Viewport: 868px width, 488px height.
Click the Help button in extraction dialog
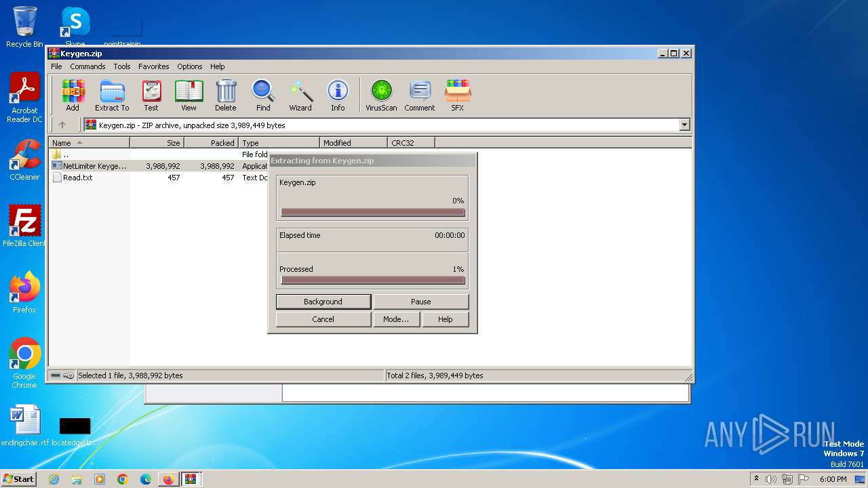[x=446, y=319]
